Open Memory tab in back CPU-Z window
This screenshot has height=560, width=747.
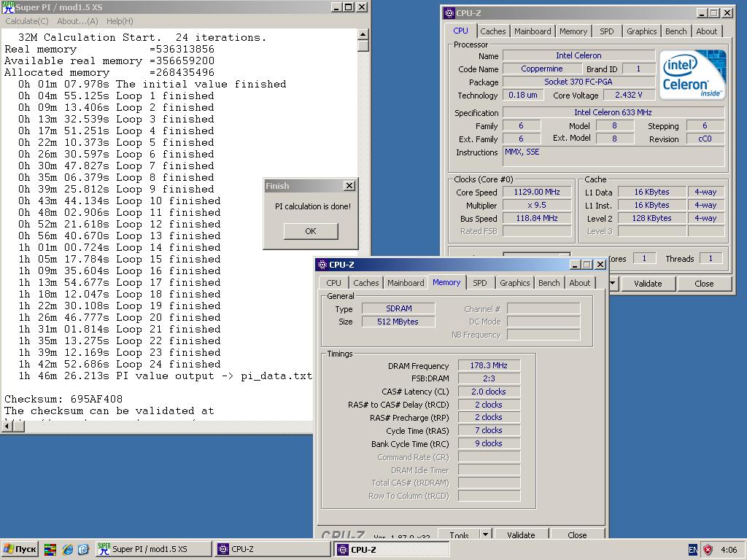pyautogui.click(x=573, y=31)
